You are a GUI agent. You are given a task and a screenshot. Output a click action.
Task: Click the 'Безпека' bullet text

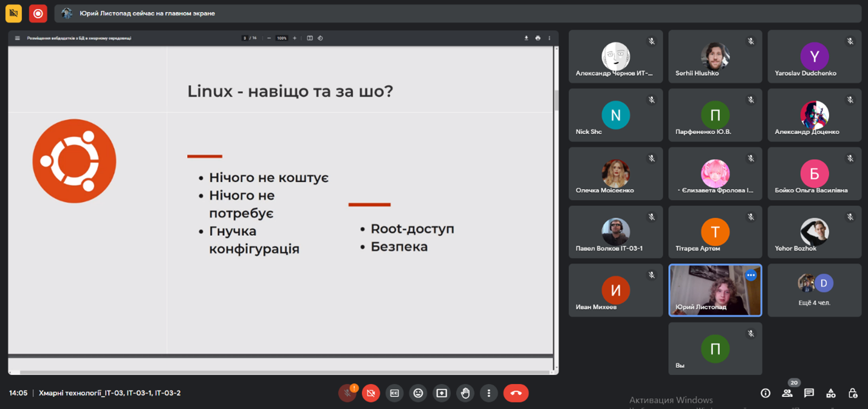(x=399, y=247)
